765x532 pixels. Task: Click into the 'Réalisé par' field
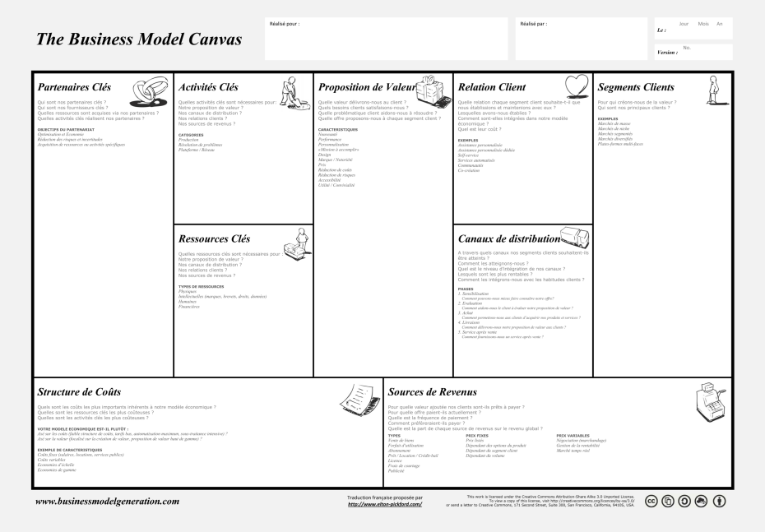pyautogui.click(x=581, y=39)
